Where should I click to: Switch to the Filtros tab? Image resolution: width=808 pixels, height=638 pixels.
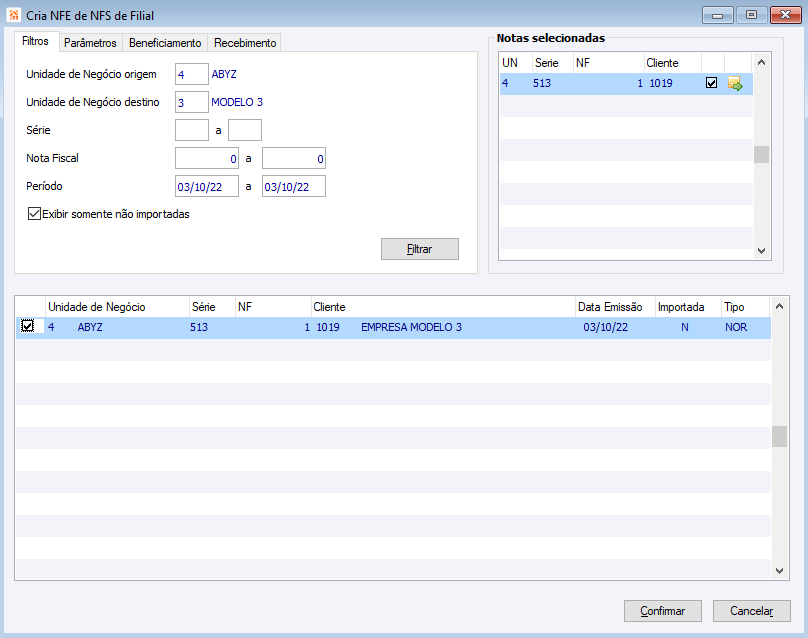tap(36, 41)
